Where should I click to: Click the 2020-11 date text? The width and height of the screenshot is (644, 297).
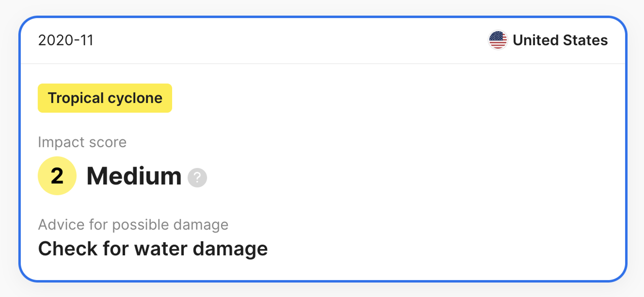click(66, 40)
